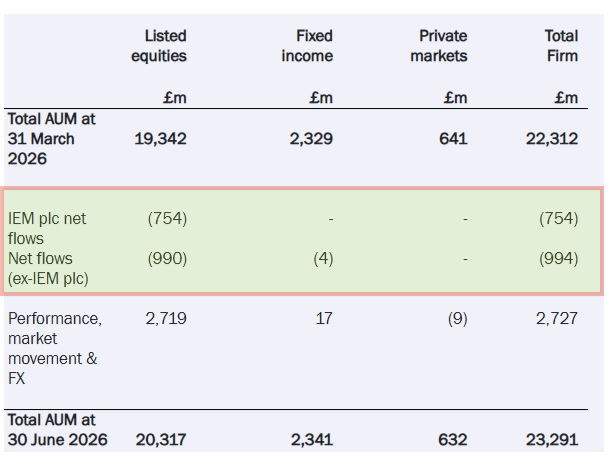Click the Private markets column header
Screen dimensions: 613x458
point(439,46)
